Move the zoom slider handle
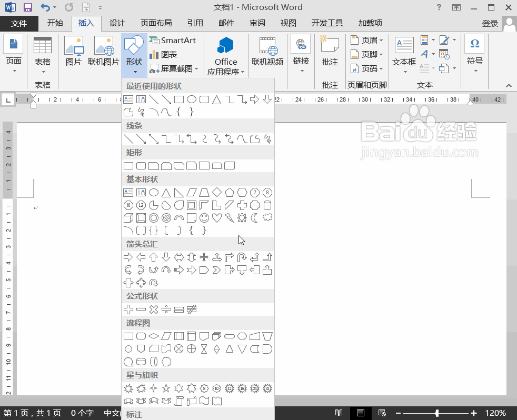 point(437,413)
